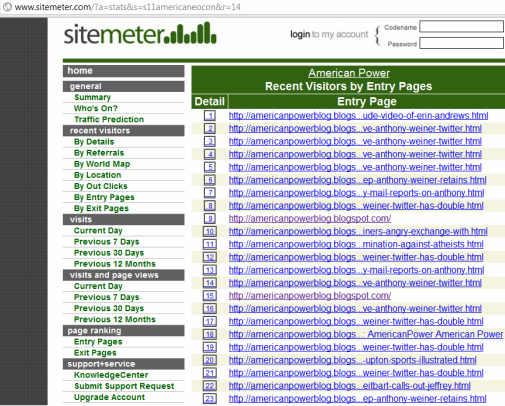Focus the Codename input field
The image size is (505, 406).
[461, 26]
